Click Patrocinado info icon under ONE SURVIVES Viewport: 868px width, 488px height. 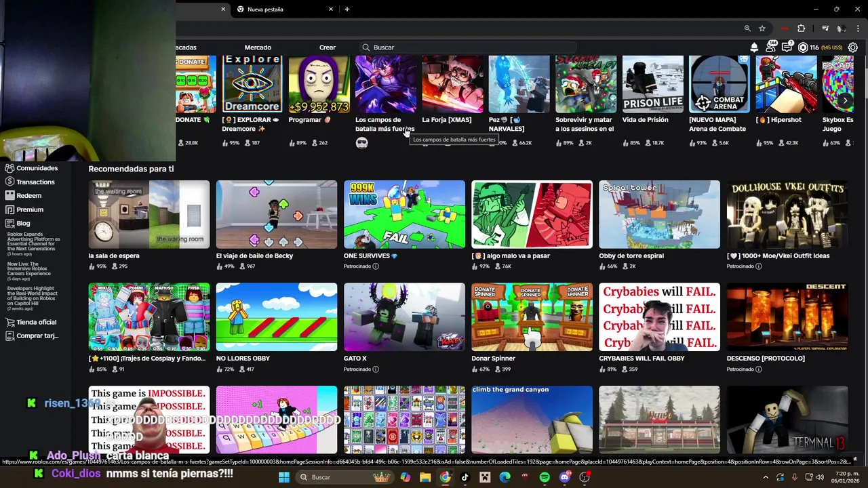tap(376, 266)
